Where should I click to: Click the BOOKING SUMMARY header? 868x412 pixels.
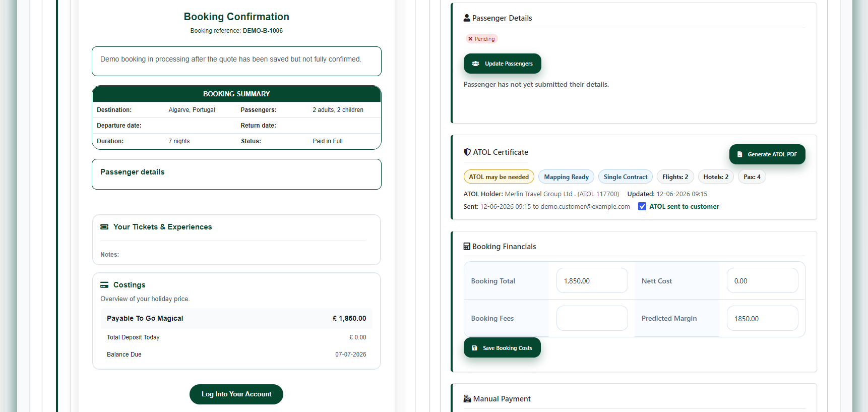[x=236, y=94]
